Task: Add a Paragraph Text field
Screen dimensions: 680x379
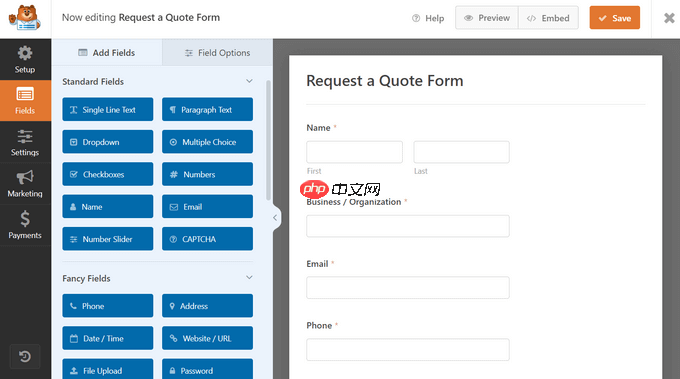Action: coord(207,109)
